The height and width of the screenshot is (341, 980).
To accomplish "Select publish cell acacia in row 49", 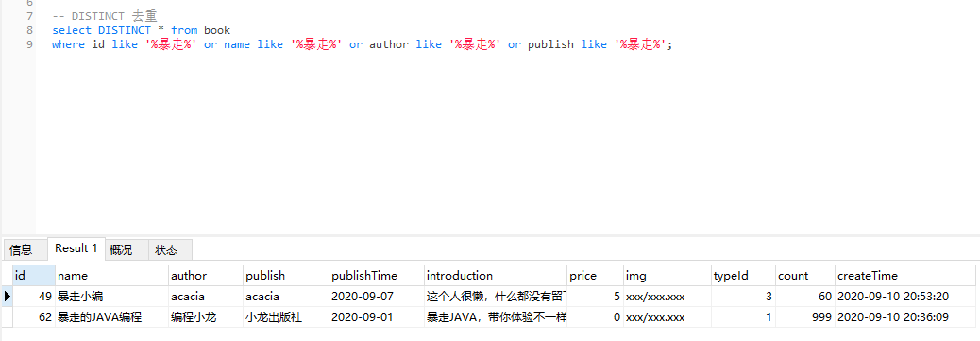I will 286,296.
